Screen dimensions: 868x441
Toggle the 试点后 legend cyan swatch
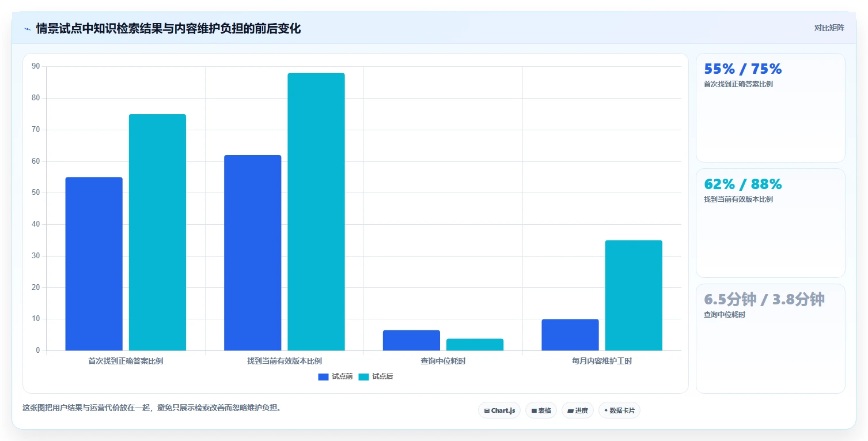tap(363, 376)
